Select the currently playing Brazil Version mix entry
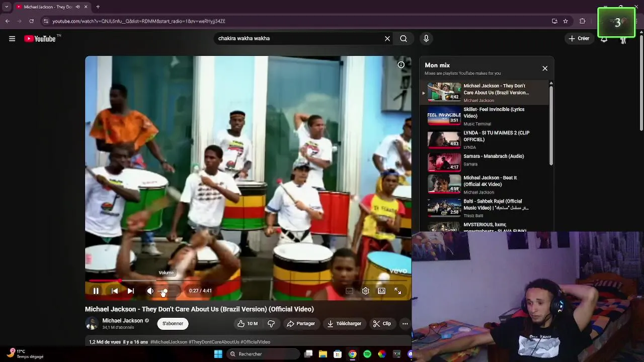Screen dimensions: 644x362 click(x=484, y=93)
